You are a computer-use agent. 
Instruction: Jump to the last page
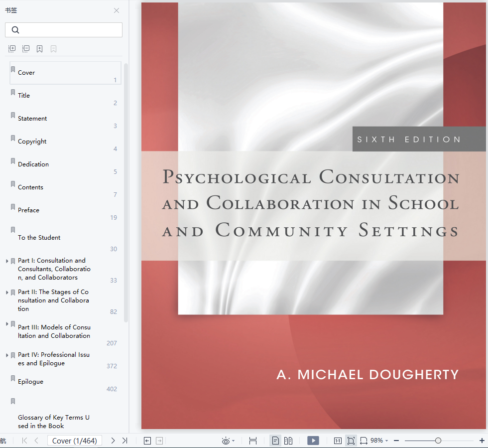(x=125, y=441)
